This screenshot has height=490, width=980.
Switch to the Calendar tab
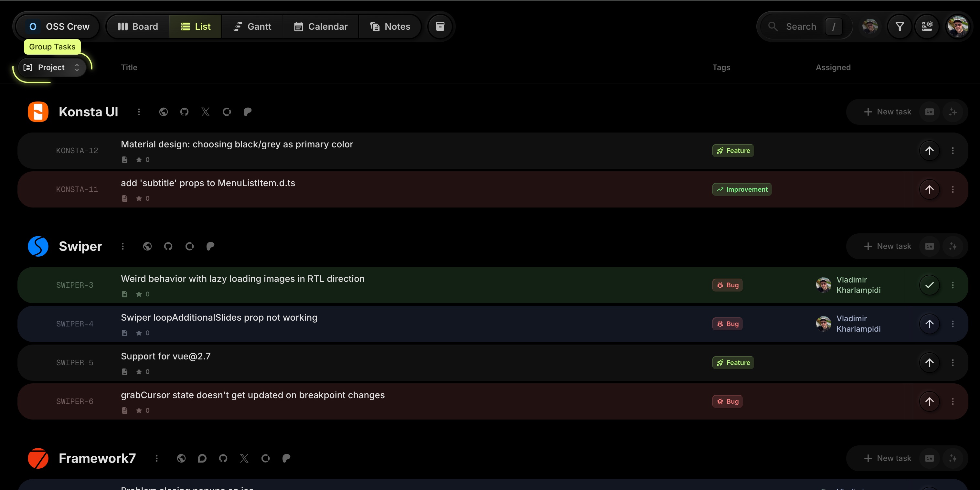[x=320, y=26]
